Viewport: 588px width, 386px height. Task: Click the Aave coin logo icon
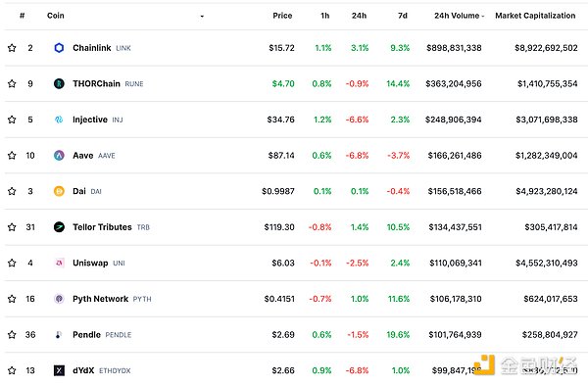(59, 155)
